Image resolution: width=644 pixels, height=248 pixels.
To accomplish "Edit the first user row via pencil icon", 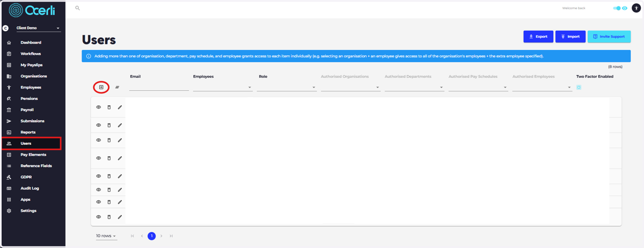I will (x=120, y=107).
